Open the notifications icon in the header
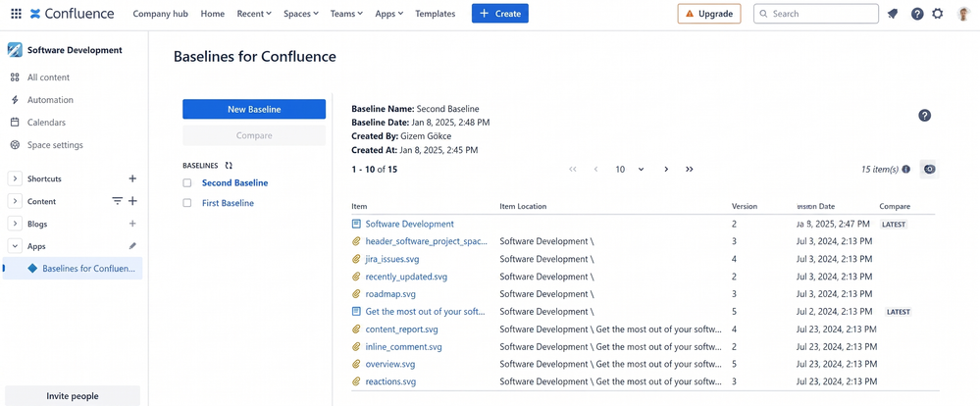Viewport: 980px width, 406px height. tap(893, 14)
